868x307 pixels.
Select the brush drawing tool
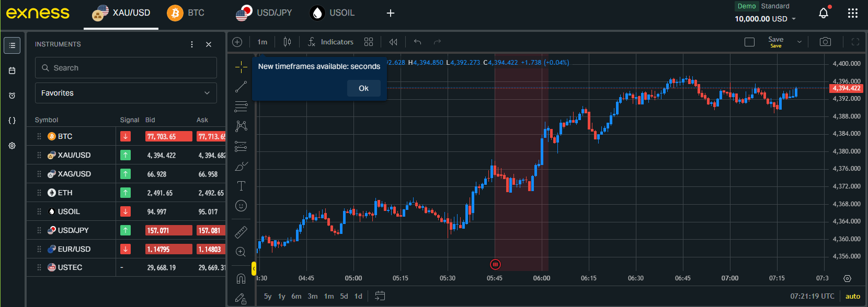241,167
